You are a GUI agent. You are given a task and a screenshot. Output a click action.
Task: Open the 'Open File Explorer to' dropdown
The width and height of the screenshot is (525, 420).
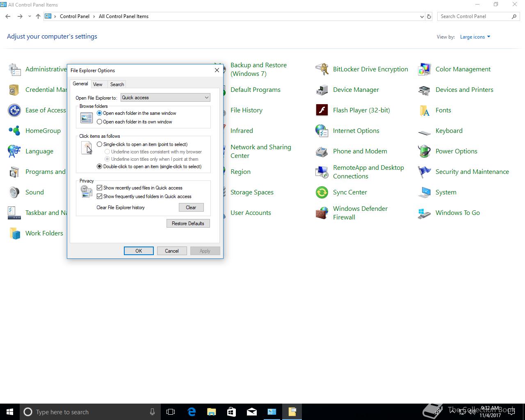165,98
